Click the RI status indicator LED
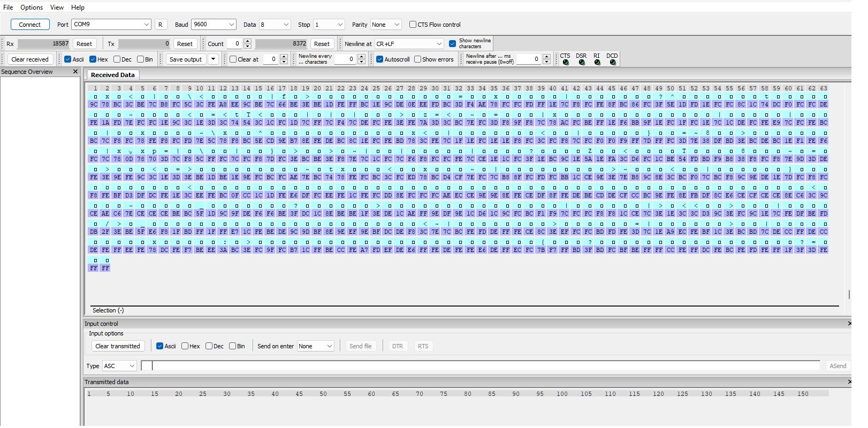The image size is (868, 428). coord(597,63)
